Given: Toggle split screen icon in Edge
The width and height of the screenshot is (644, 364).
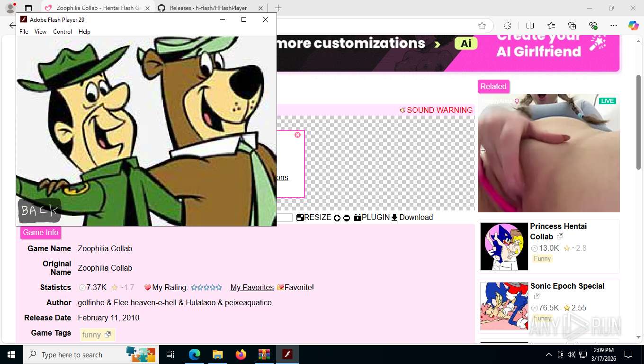Looking at the screenshot, I should 530,26.
